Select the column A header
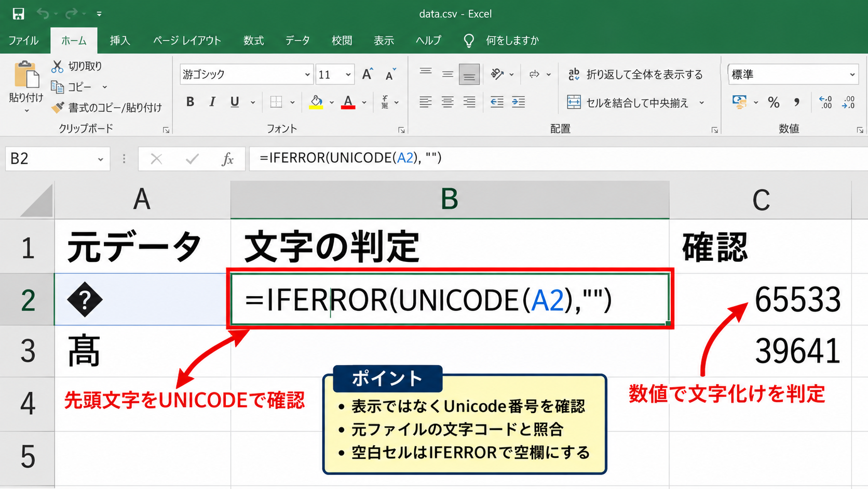 pyautogui.click(x=142, y=200)
